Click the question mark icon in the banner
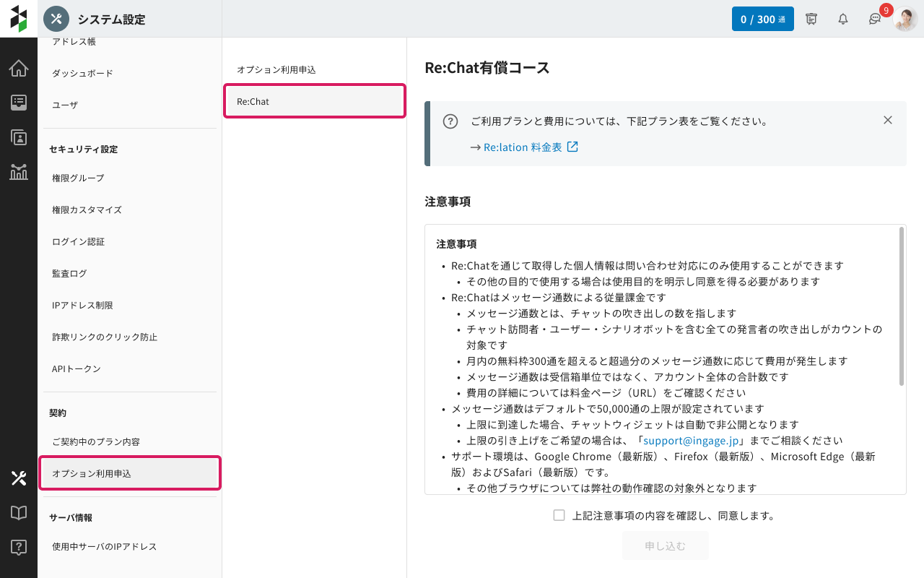 point(450,121)
